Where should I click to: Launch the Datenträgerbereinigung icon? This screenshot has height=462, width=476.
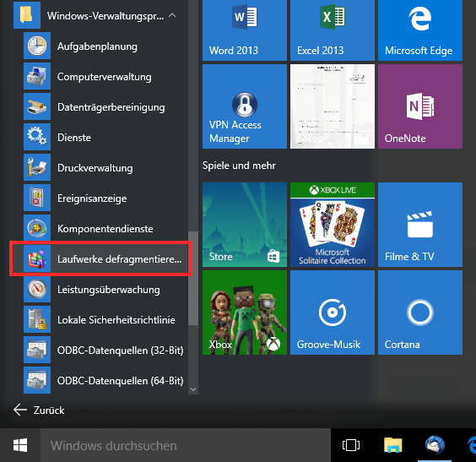[x=37, y=106]
